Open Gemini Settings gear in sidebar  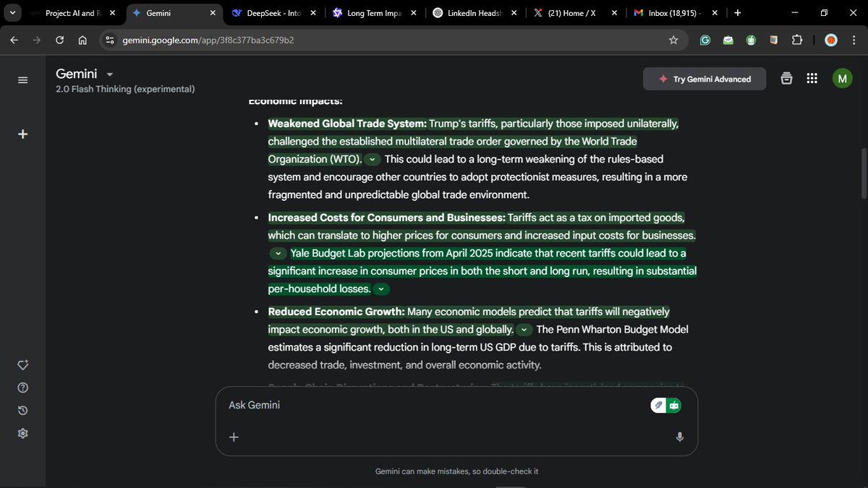click(x=22, y=433)
